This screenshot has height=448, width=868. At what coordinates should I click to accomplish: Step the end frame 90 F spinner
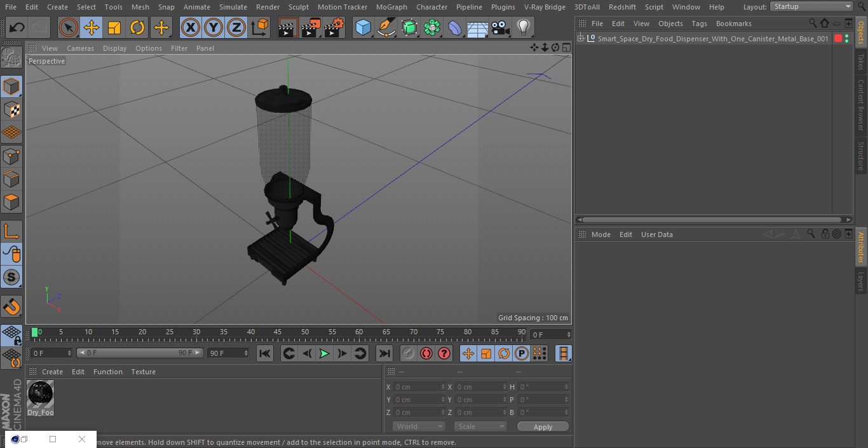click(245, 353)
